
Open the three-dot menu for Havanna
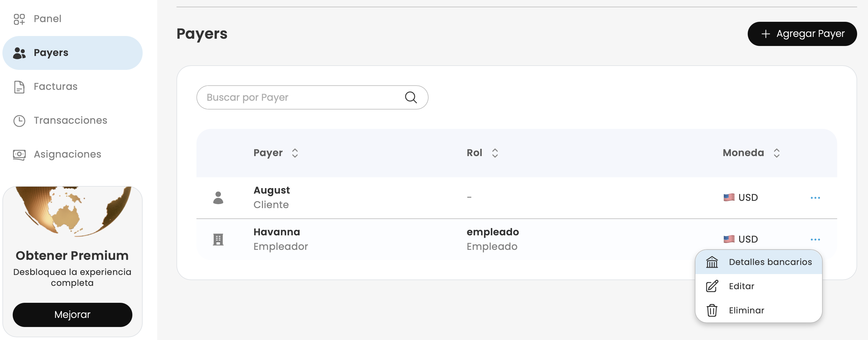click(815, 240)
